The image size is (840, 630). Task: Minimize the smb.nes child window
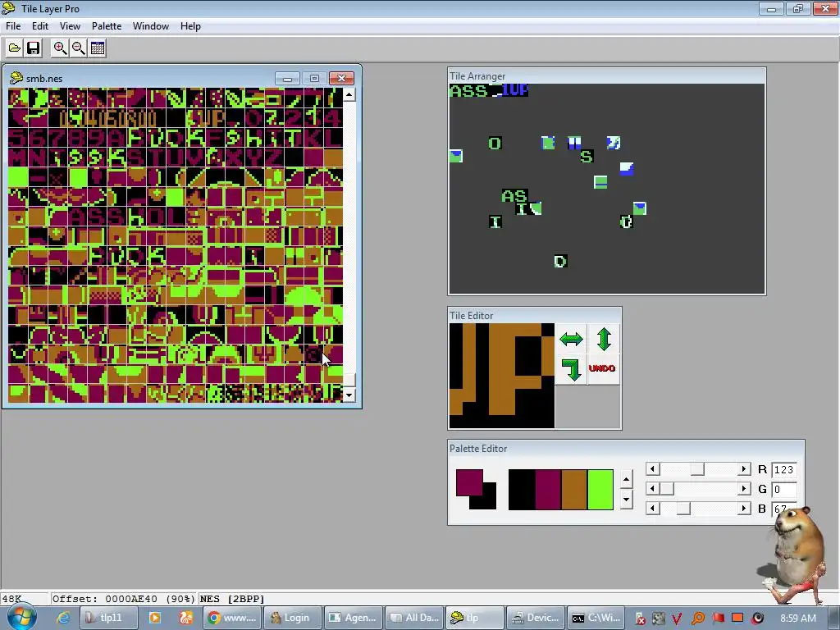(x=287, y=79)
